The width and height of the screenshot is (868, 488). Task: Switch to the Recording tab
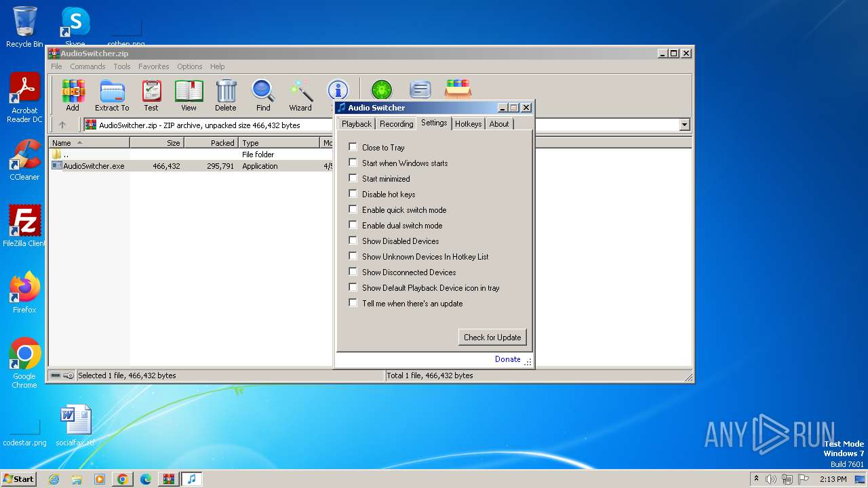click(x=396, y=124)
